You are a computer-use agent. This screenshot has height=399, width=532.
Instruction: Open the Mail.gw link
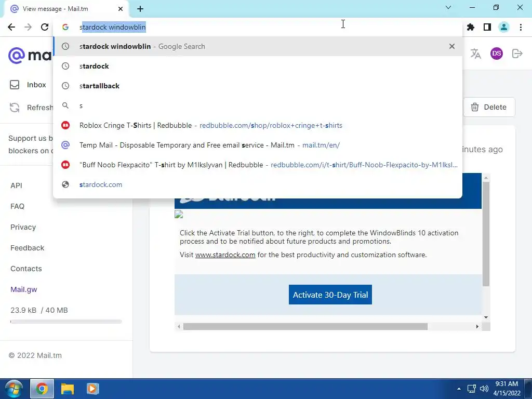pos(24,289)
